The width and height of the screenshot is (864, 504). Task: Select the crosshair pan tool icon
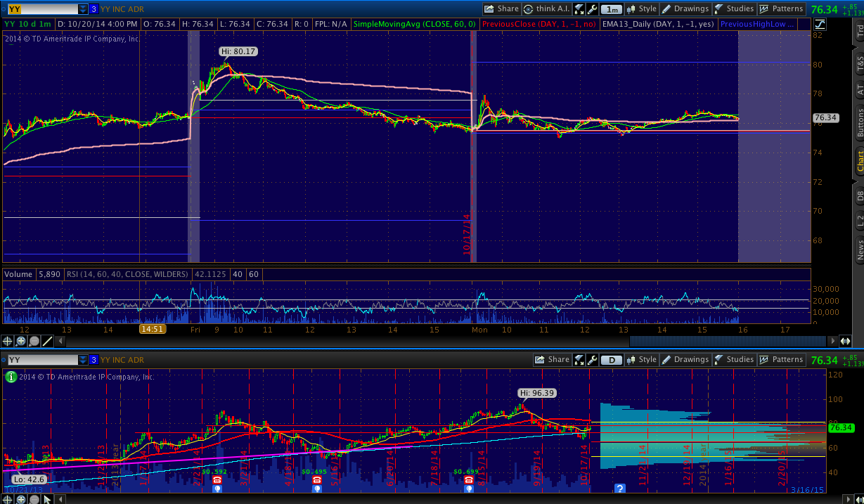click(8, 342)
